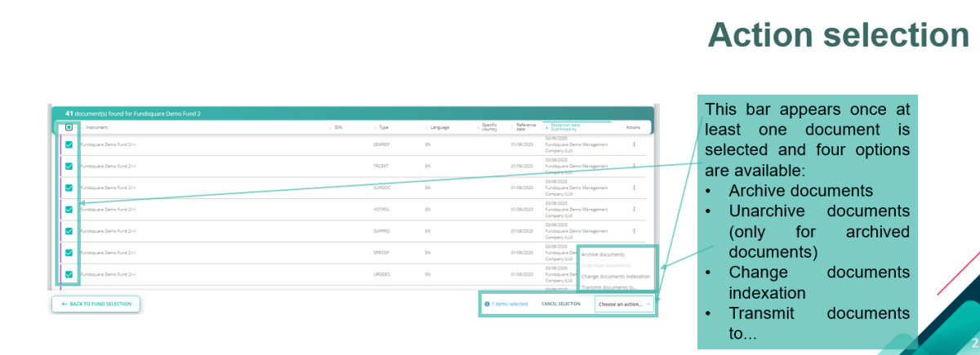Viewport: 980px width, 355px height.
Task: Sort by Type column
Action: click(x=382, y=127)
